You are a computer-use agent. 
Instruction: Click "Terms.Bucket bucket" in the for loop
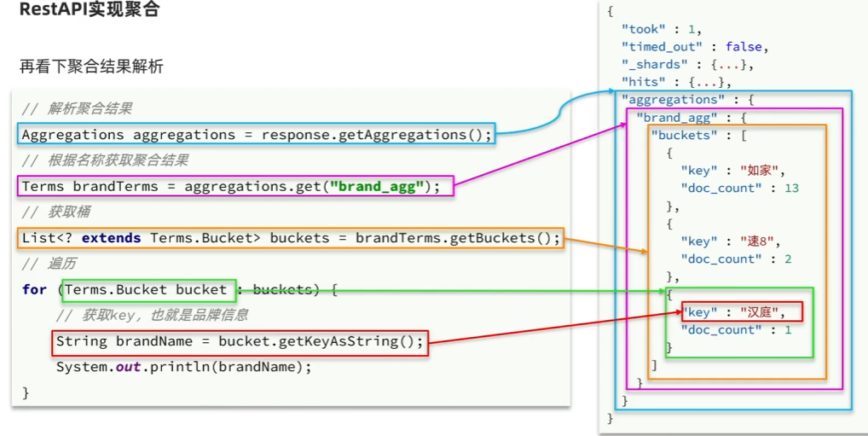point(149,290)
